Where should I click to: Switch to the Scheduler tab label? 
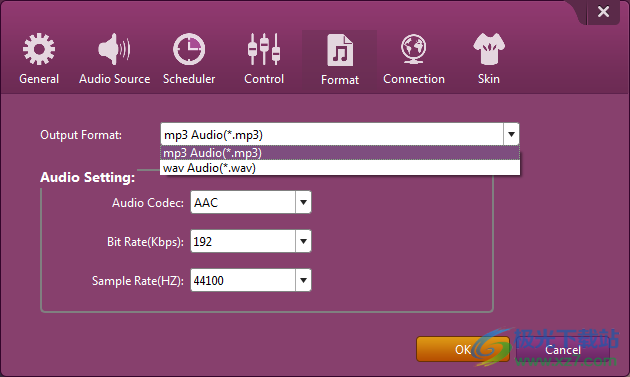(189, 79)
